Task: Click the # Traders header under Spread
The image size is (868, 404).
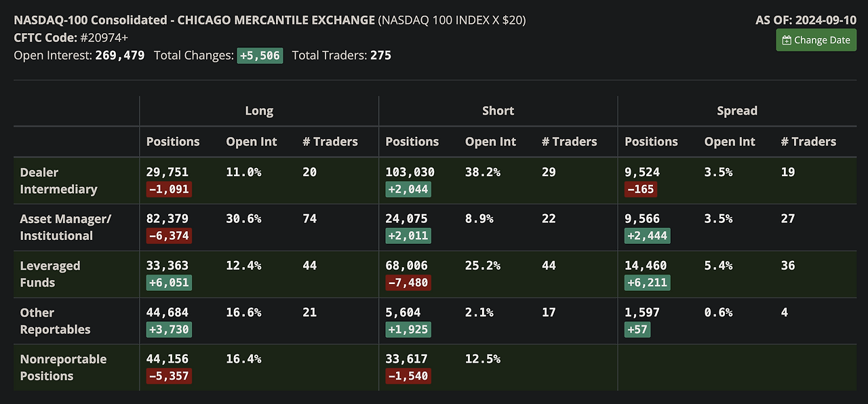Action: pos(808,142)
